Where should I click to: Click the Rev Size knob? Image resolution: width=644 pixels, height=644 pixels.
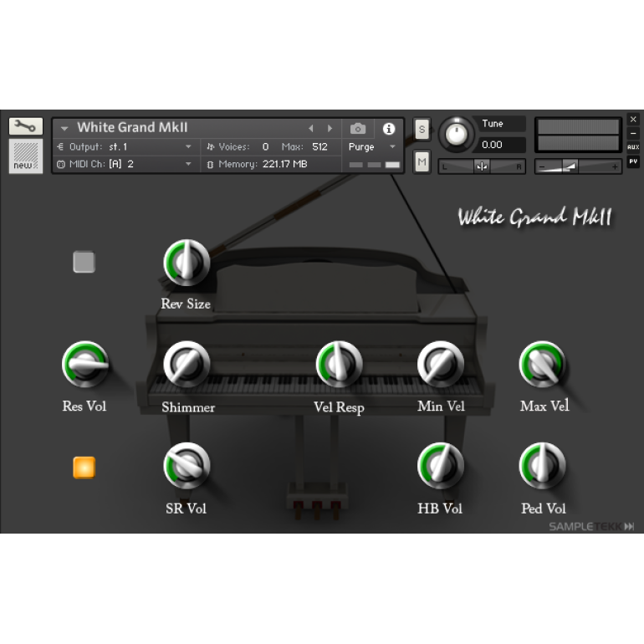[x=187, y=262]
